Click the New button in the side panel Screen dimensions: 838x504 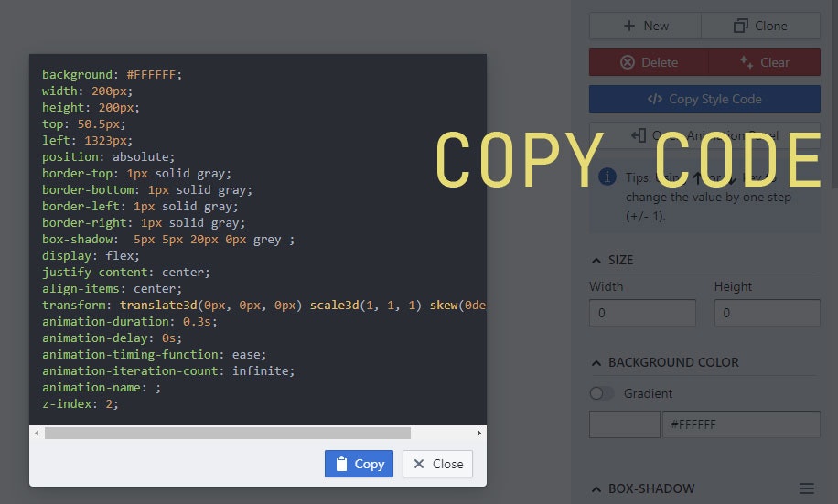click(x=645, y=26)
